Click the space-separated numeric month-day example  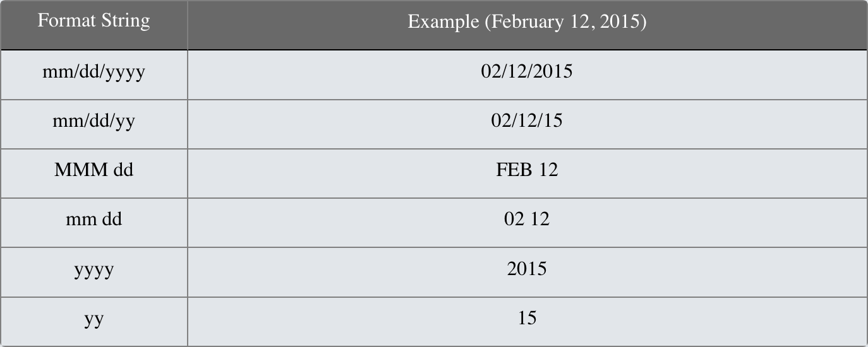[x=526, y=220]
